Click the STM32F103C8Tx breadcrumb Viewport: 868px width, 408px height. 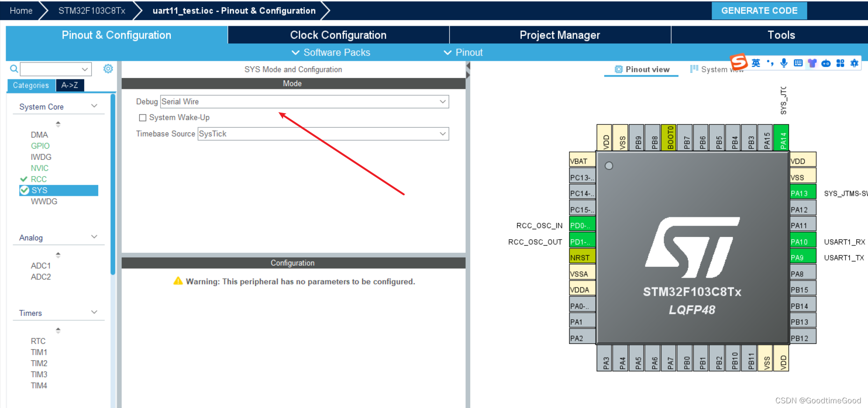[92, 10]
